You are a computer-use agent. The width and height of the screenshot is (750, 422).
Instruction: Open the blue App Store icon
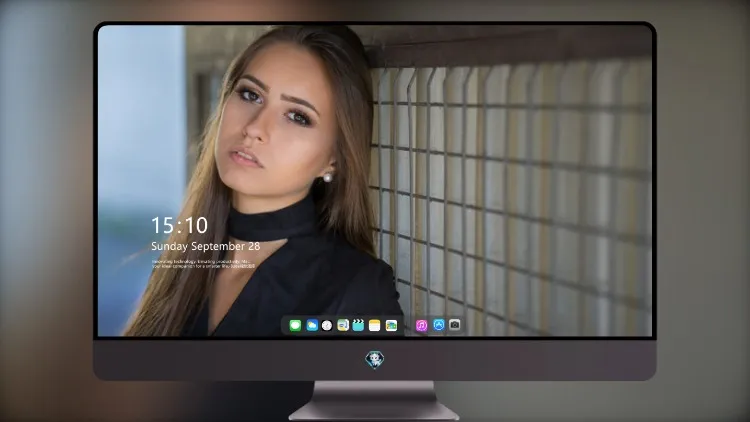(439, 325)
